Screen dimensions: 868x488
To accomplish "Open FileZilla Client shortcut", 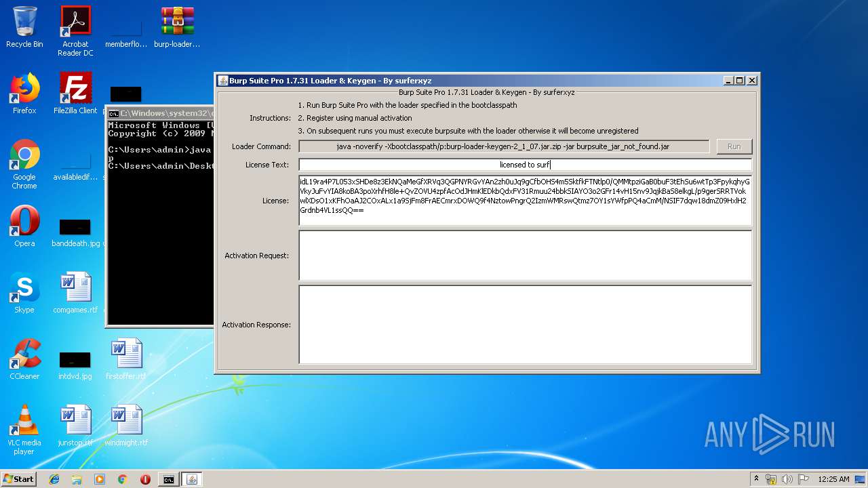I will point(75,94).
